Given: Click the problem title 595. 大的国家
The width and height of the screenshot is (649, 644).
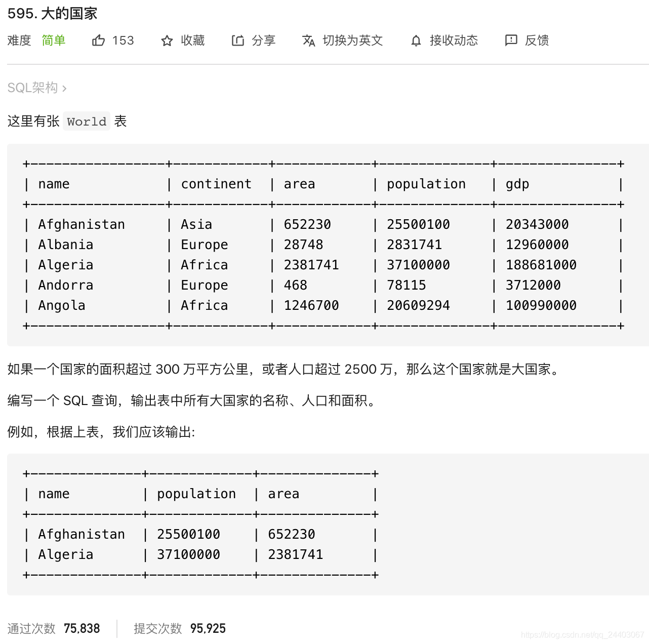Looking at the screenshot, I should (53, 14).
